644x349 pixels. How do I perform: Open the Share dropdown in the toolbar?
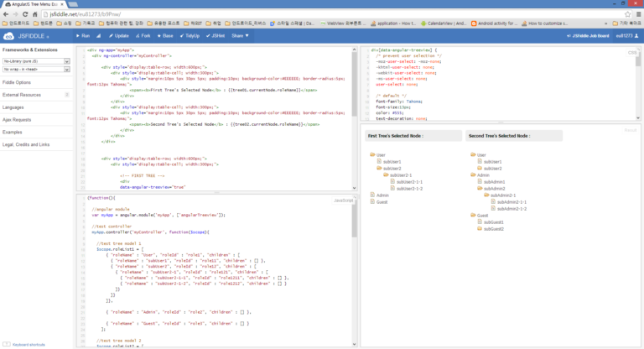point(240,36)
